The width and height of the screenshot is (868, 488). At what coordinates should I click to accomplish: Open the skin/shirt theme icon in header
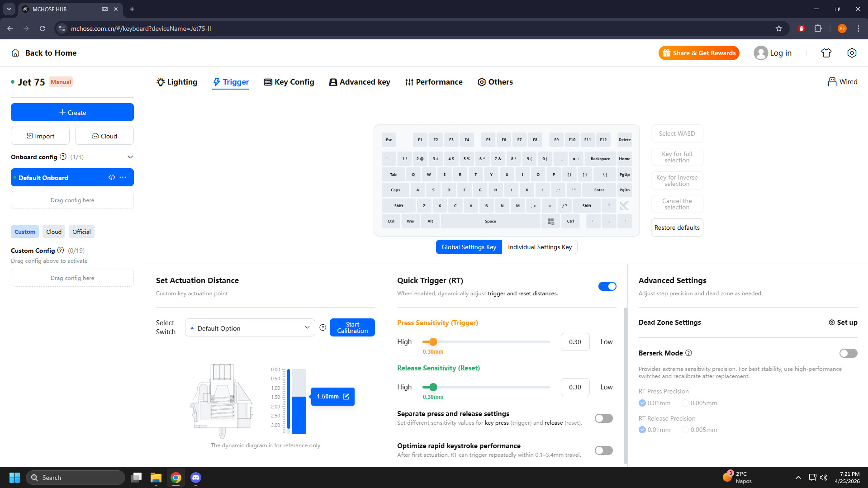click(x=826, y=53)
